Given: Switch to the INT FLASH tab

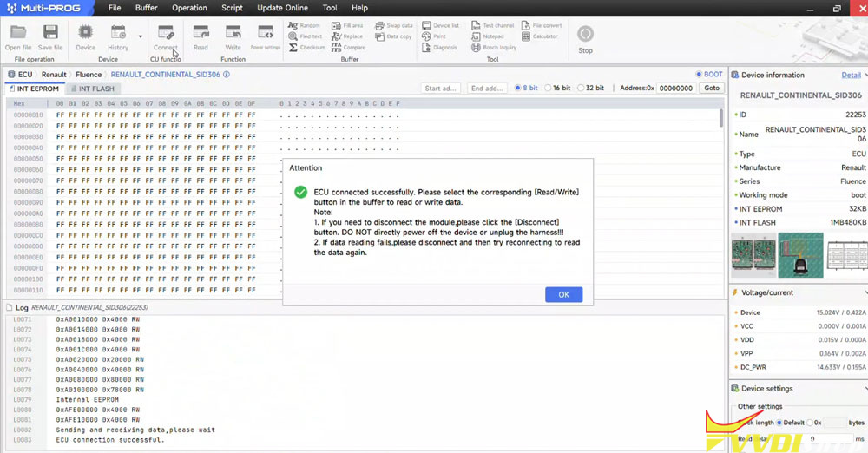Looking at the screenshot, I should [x=92, y=89].
